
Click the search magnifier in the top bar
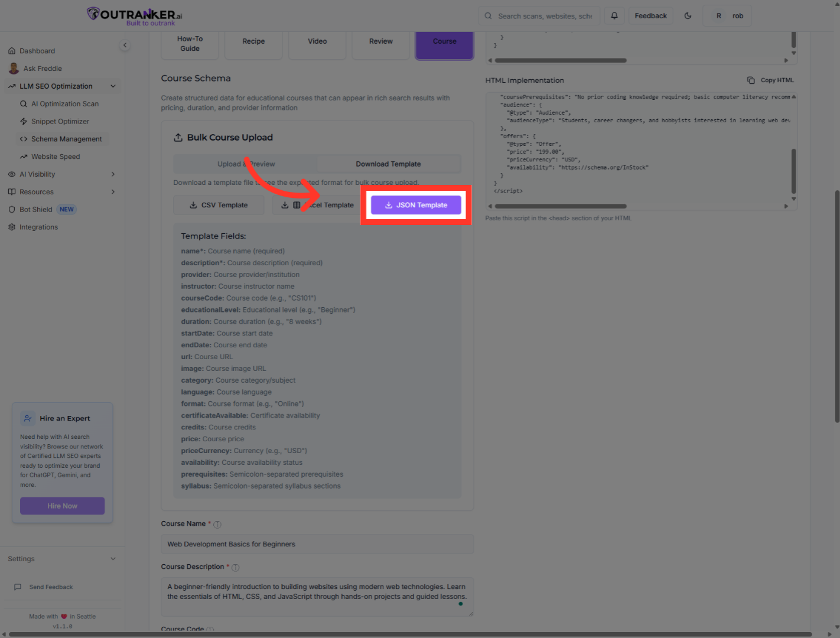tap(488, 15)
